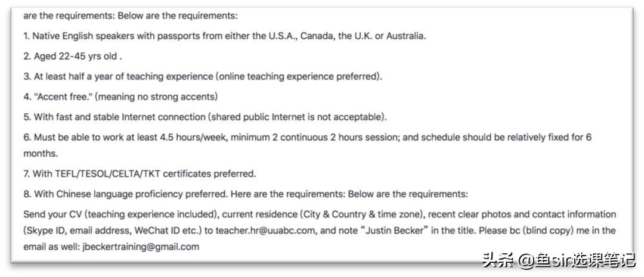Click the teacher.hr@uuabc.com email address
Viewport: 644px width, 277px height.
pyautogui.click(x=266, y=230)
